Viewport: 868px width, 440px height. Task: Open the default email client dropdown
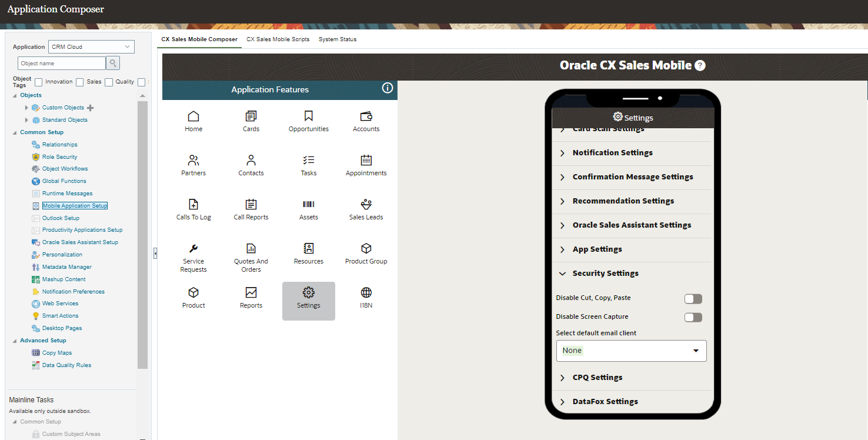click(632, 351)
